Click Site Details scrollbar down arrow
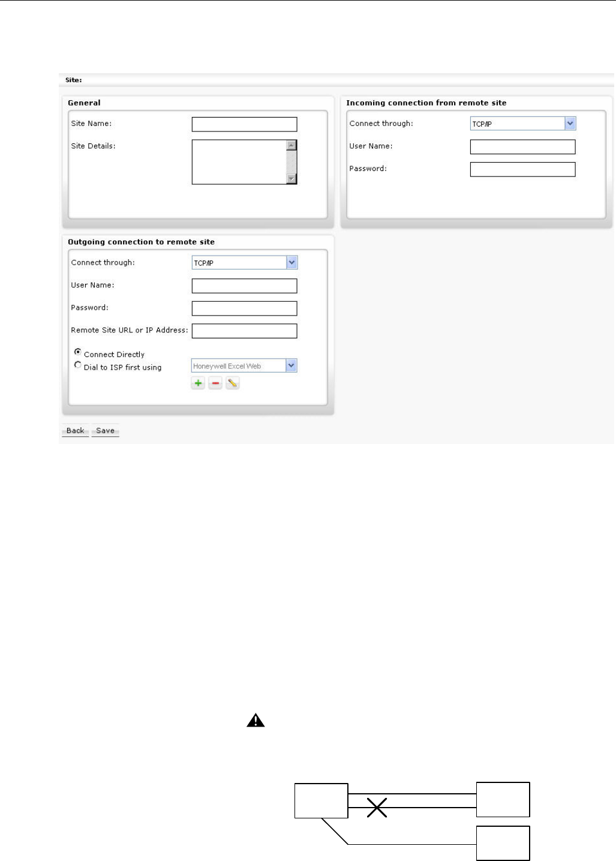Image resolution: width=616 pixels, height=861 pixels. [292, 178]
